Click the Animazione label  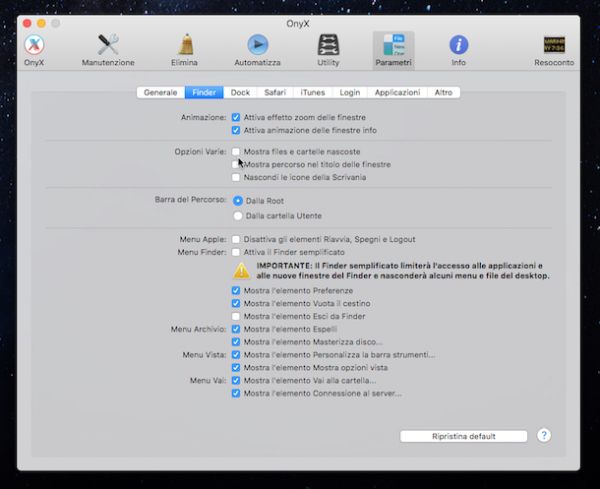point(204,117)
